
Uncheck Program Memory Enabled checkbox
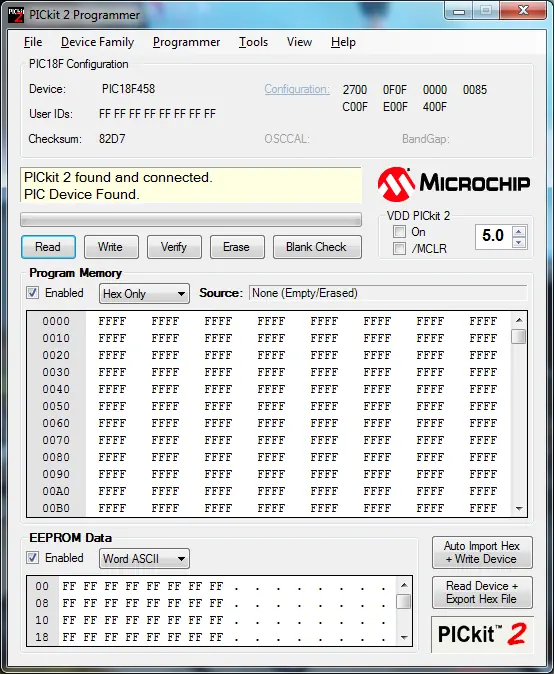point(32,293)
